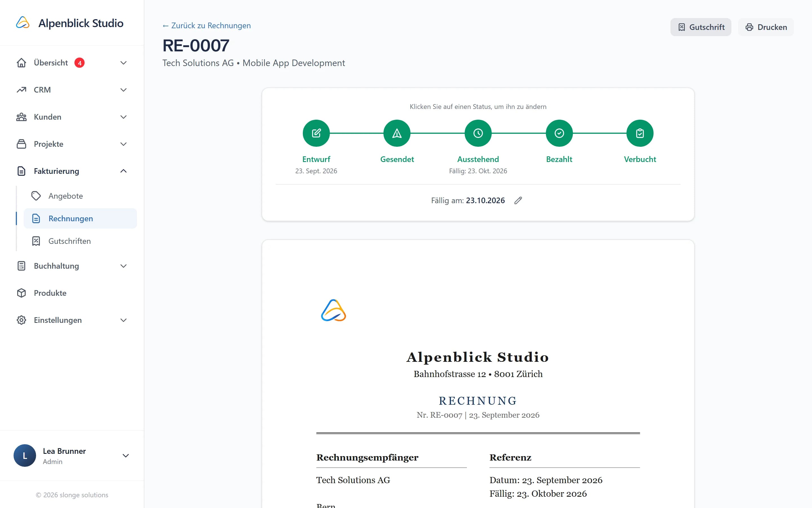Click the Gutschrift button
This screenshot has width=812, height=508.
point(701,27)
